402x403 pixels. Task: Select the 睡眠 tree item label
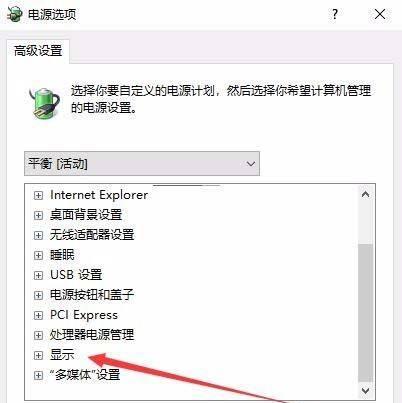(x=62, y=255)
